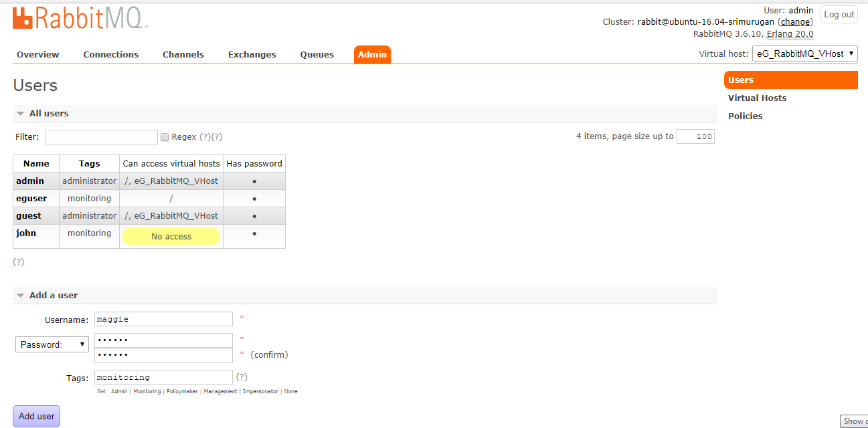
Task: Switch to the Connections tab
Action: point(111,55)
